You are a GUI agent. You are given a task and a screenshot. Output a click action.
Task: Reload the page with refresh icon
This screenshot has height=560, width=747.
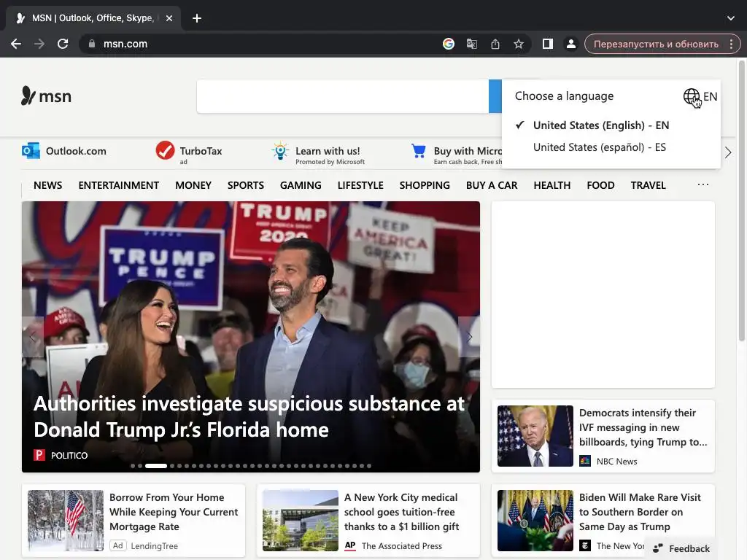(63, 44)
